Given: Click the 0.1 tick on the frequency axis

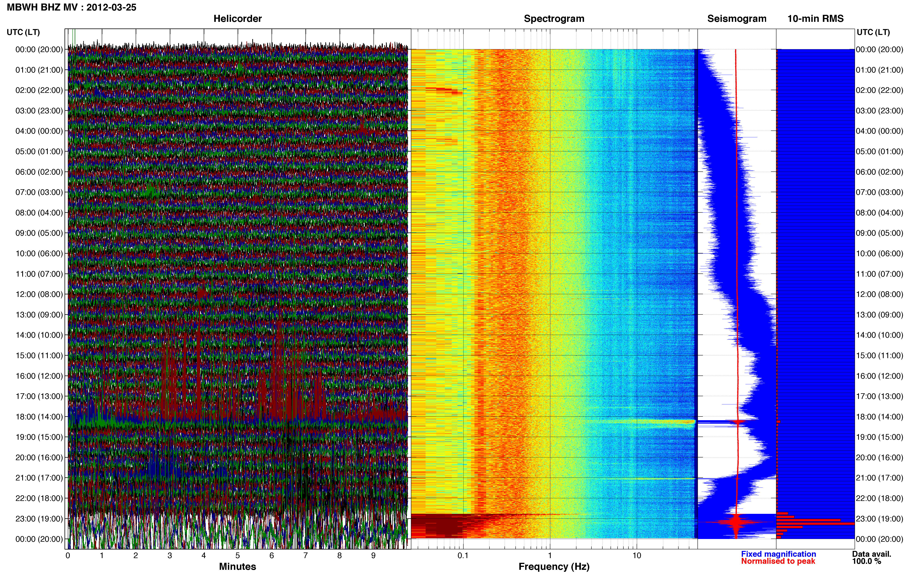Looking at the screenshot, I should (x=463, y=556).
